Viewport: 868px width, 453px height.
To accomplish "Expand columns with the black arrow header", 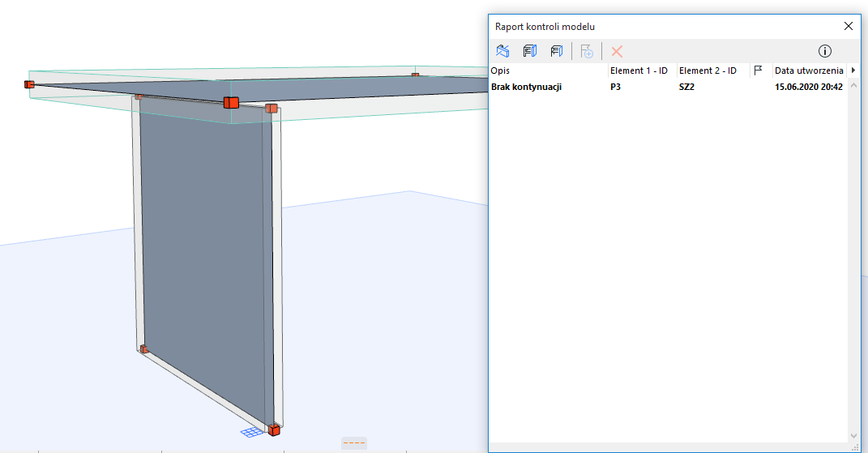I will [x=853, y=71].
